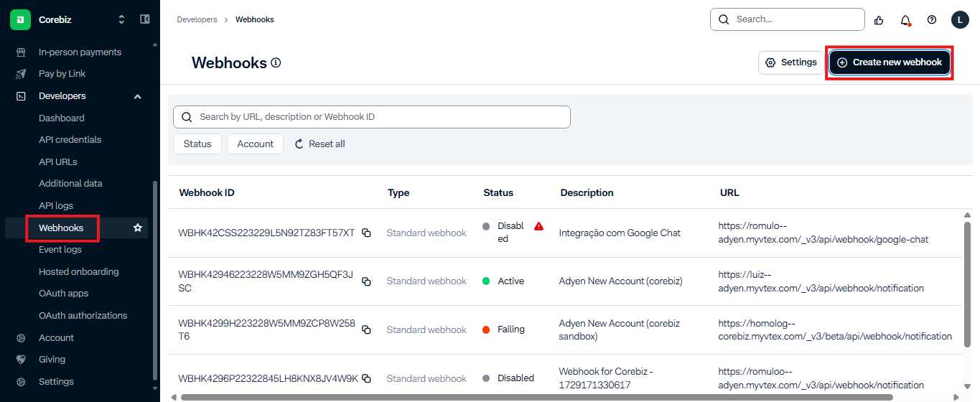Click Create new webhook button
Image resolution: width=980 pixels, height=402 pixels.
pyautogui.click(x=890, y=62)
